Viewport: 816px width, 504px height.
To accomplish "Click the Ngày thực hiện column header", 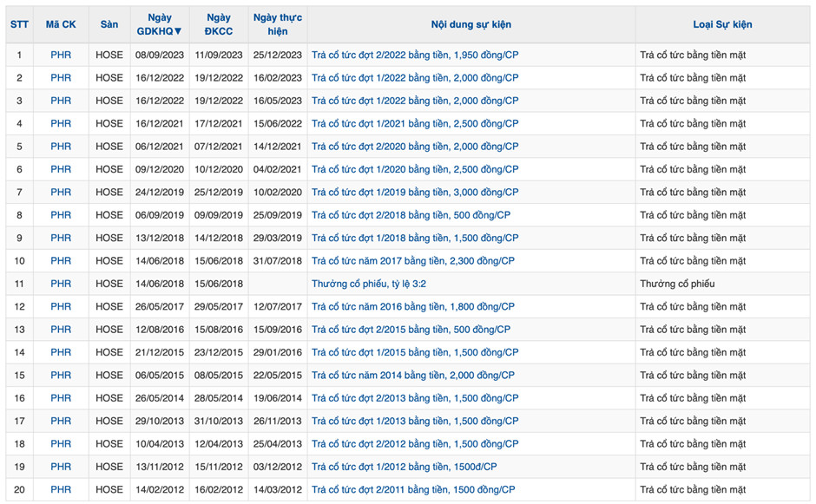I will pos(277,24).
